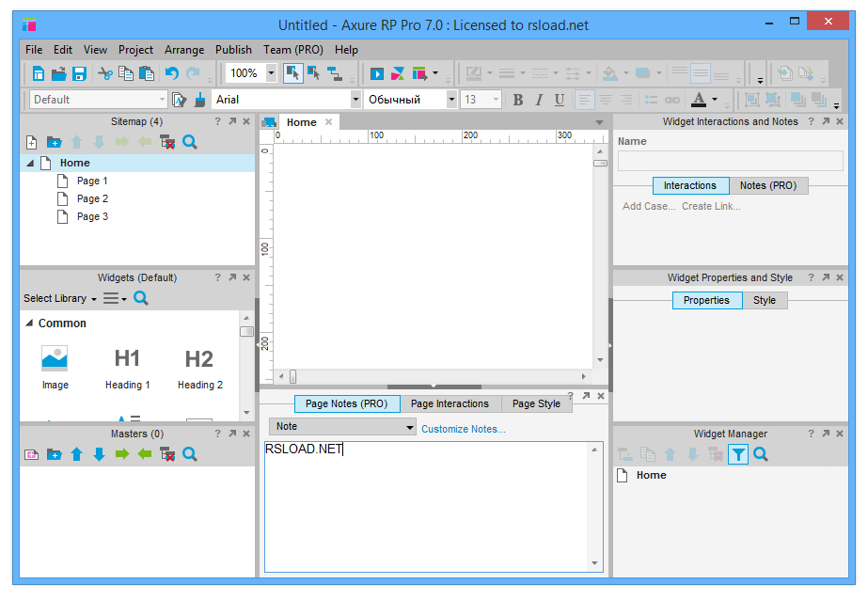The image size is (868, 600).
Task: Indent master with the green right arrow
Action: 122,454
